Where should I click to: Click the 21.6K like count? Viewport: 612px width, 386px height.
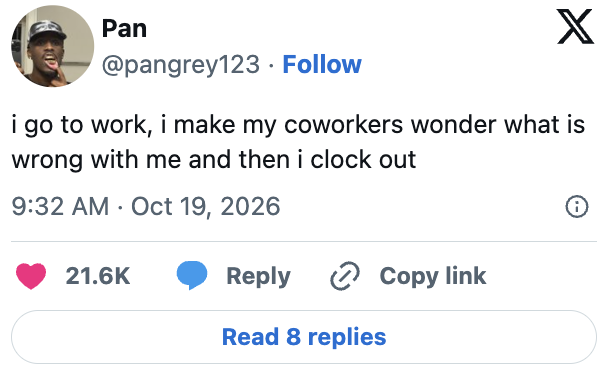[98, 276]
